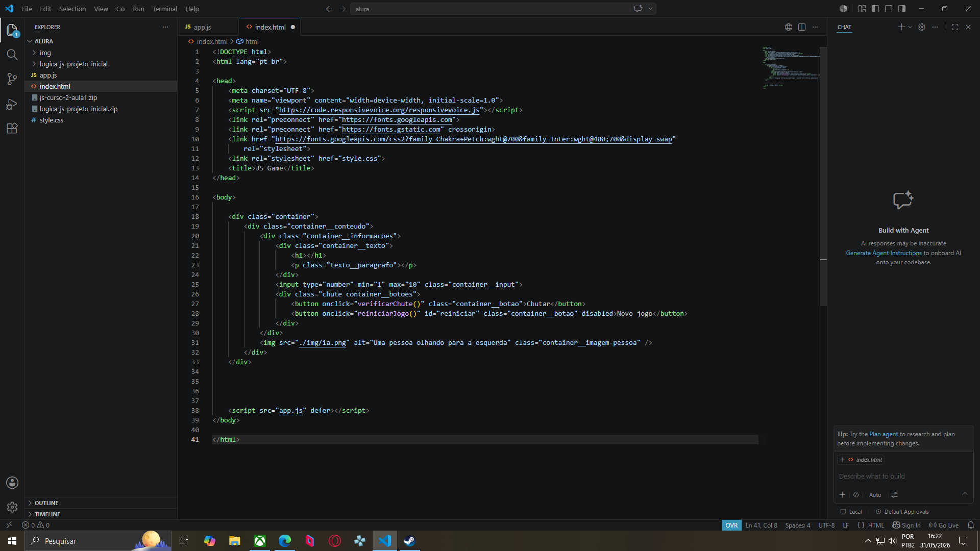Open the chat button next to search bar
This screenshot has width=980, height=551.
pos(638,9)
